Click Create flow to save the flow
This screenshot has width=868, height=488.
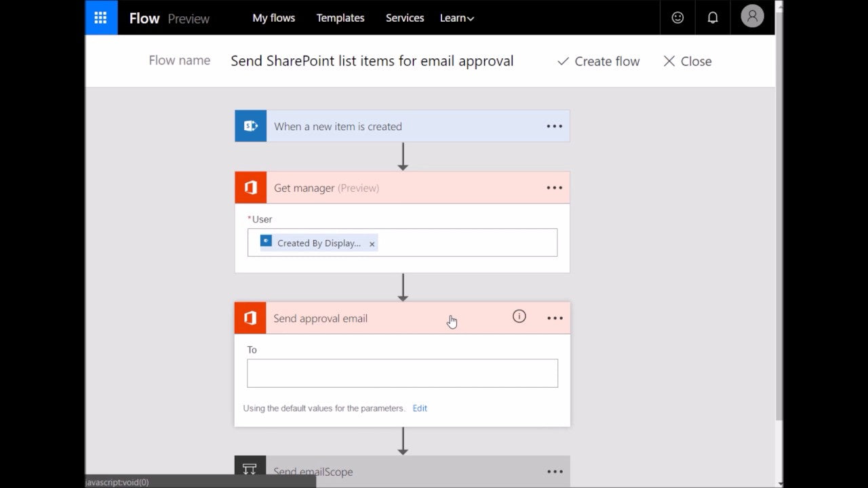point(597,61)
